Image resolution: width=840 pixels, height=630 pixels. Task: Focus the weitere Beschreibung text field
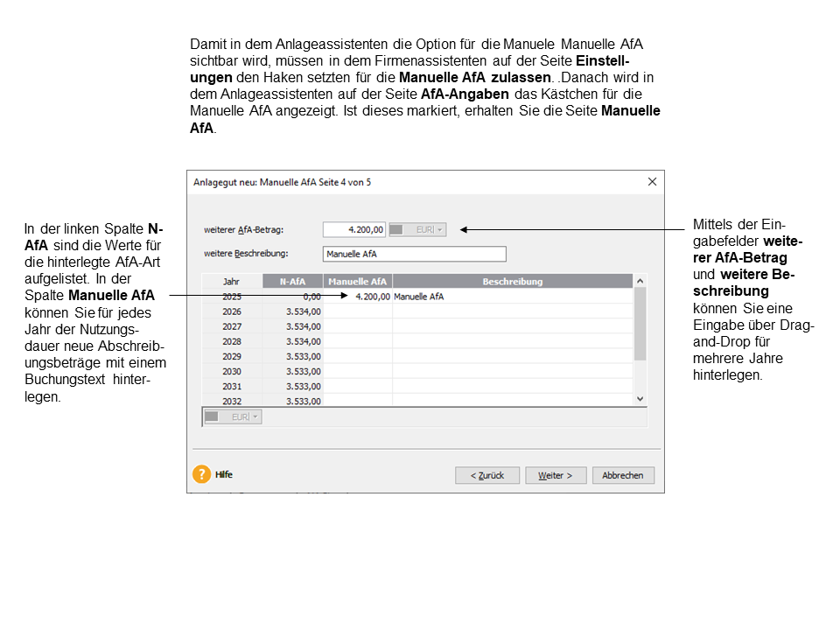coord(414,254)
